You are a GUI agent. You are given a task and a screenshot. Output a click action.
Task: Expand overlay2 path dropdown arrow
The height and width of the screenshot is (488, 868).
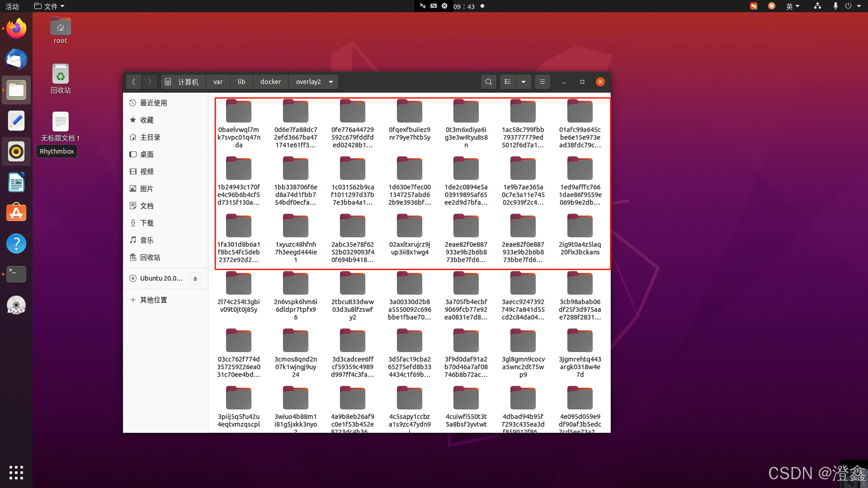[x=331, y=82]
